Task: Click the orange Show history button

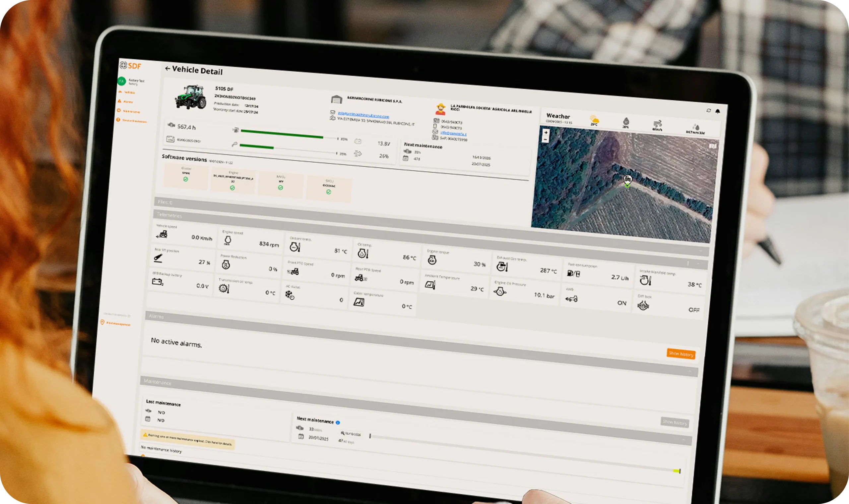Action: (681, 354)
